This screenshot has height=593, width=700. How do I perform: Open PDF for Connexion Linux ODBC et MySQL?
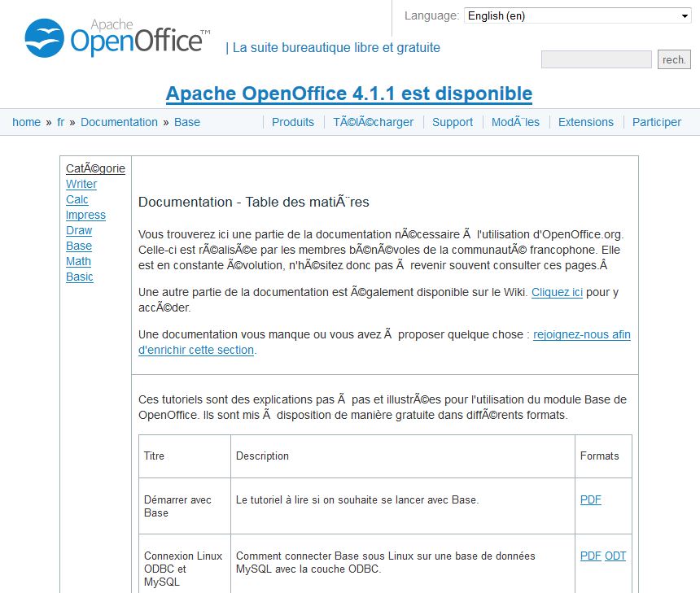[x=591, y=556]
